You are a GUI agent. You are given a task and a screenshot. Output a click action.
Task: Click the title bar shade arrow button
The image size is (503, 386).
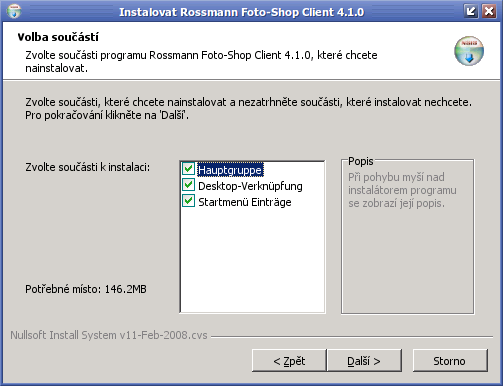click(471, 11)
